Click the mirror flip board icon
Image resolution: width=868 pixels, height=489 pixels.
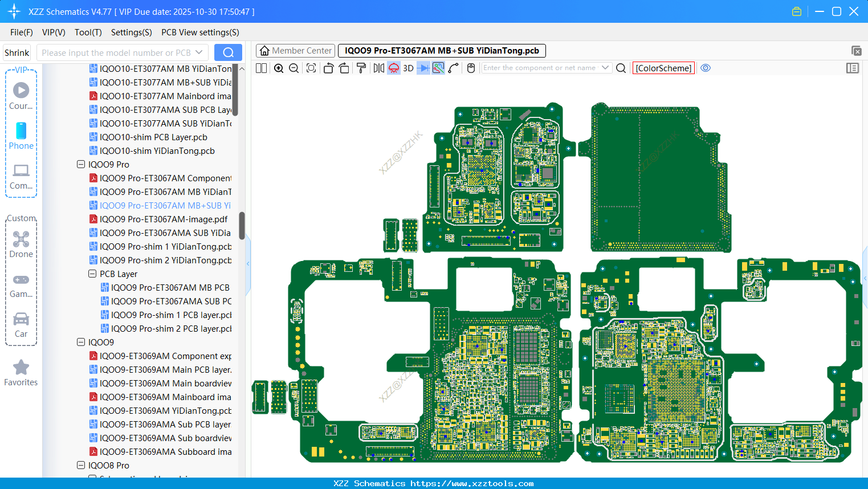[378, 68]
